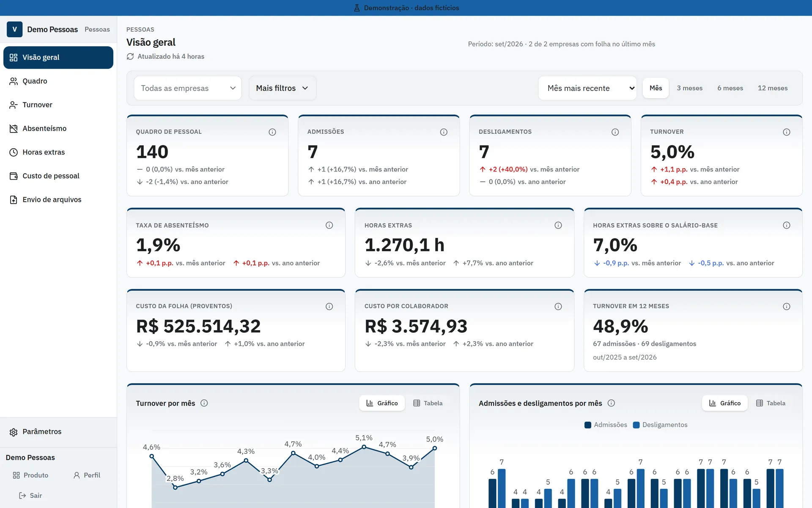Click Sair to log out
The height and width of the screenshot is (508, 812).
(30, 495)
